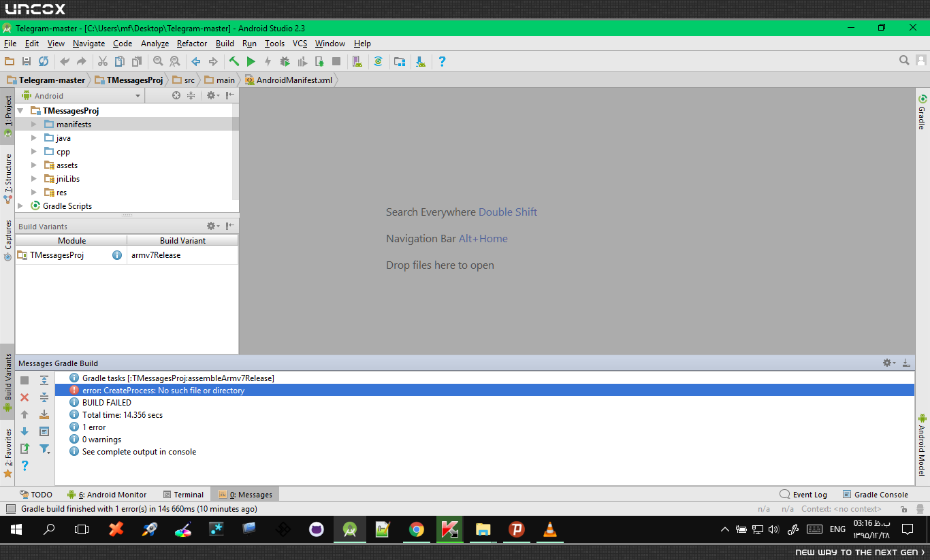This screenshot has width=930, height=560.
Task: Click the Export to text file icon
Action: tap(25, 448)
